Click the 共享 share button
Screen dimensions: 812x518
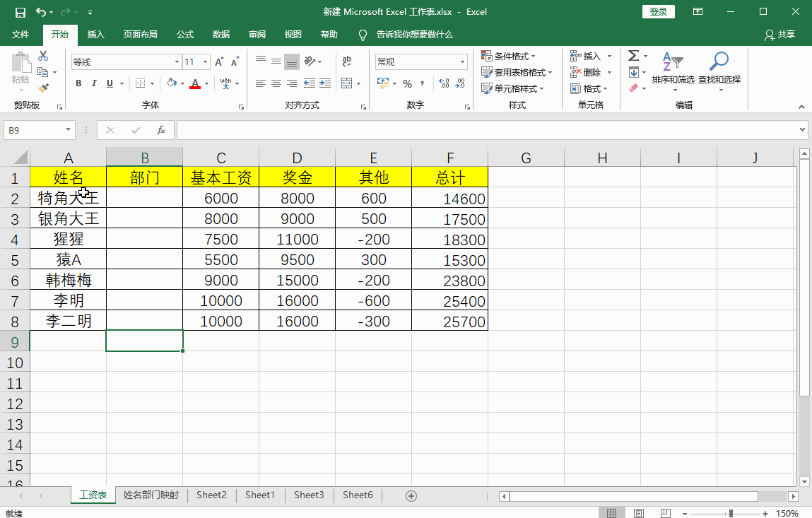(780, 35)
